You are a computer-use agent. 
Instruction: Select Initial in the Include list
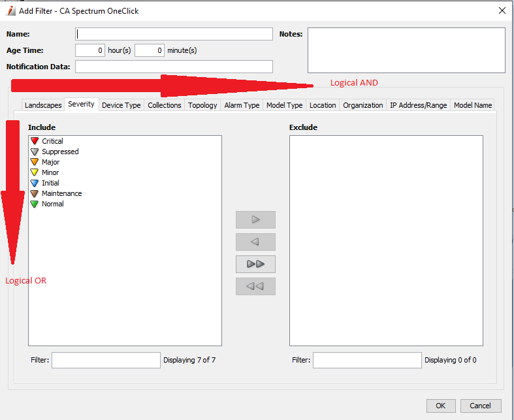tap(50, 183)
